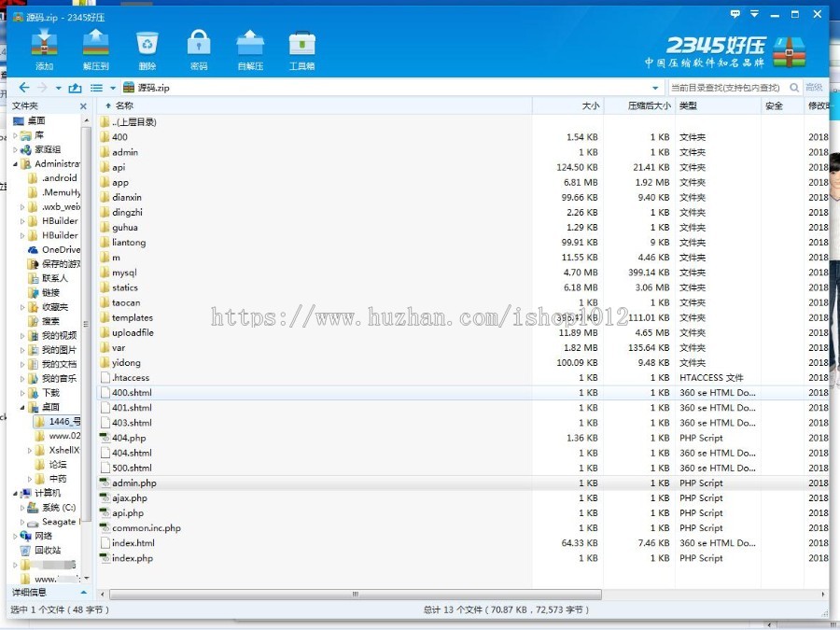Collapse the Administrator tree node
The width and height of the screenshot is (840, 630).
coord(15,164)
